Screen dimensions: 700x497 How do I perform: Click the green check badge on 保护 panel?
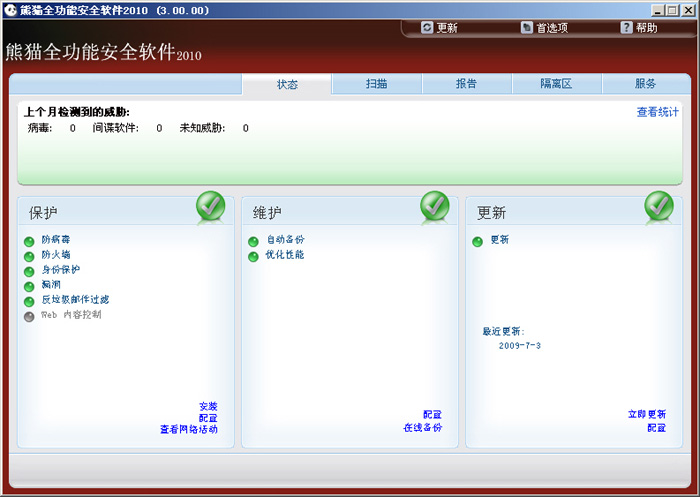(210, 206)
